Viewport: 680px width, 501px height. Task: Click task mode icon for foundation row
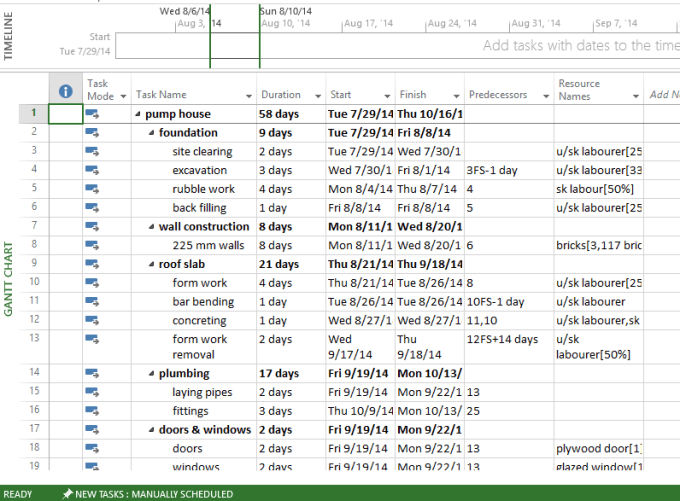(92, 133)
